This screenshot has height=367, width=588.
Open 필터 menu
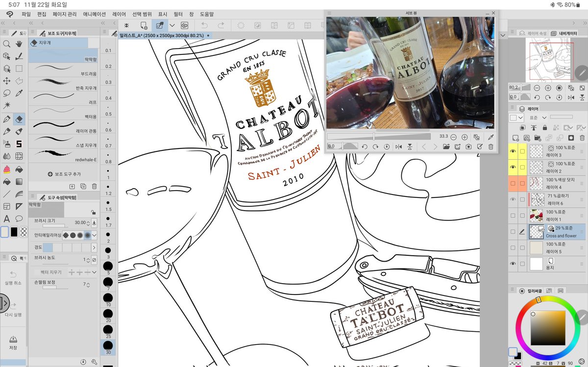point(178,14)
